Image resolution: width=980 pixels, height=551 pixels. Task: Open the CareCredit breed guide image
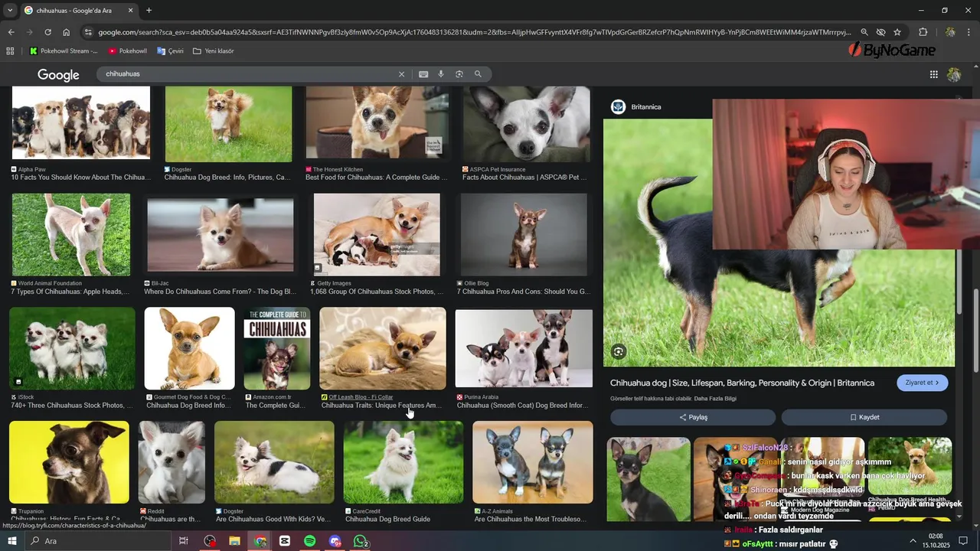point(403,462)
